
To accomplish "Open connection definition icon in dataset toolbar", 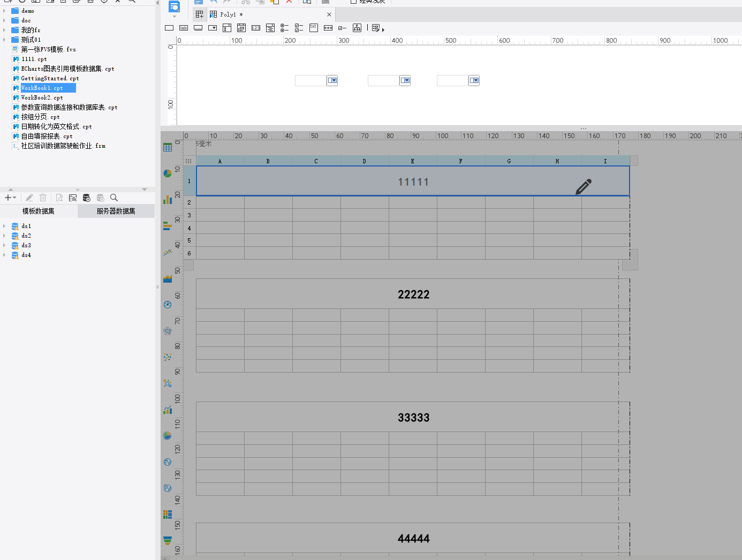I will point(73,198).
